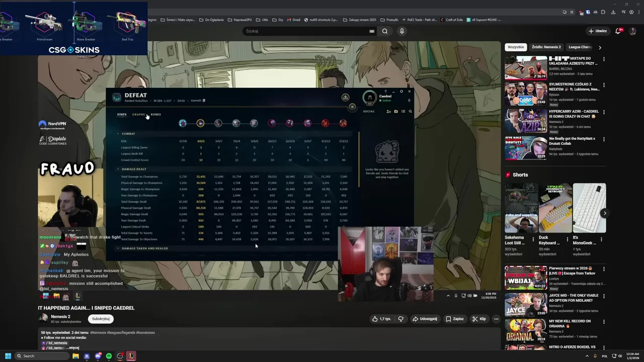Open Nemesis 2 channel avatar
Viewport: 644px width, 362px height.
[43, 318]
